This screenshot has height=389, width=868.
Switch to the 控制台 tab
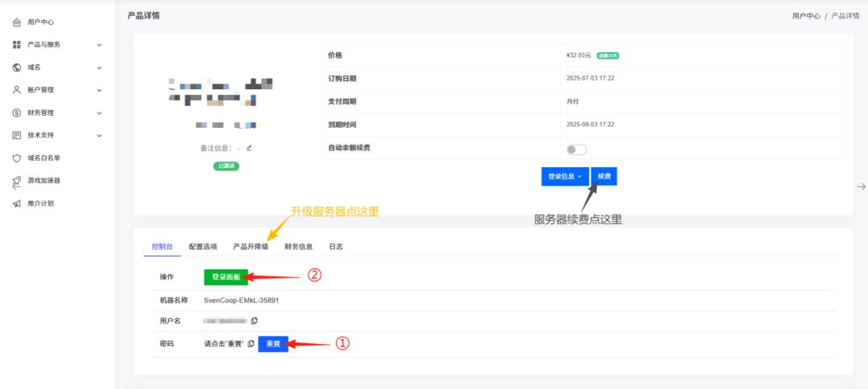(x=162, y=247)
